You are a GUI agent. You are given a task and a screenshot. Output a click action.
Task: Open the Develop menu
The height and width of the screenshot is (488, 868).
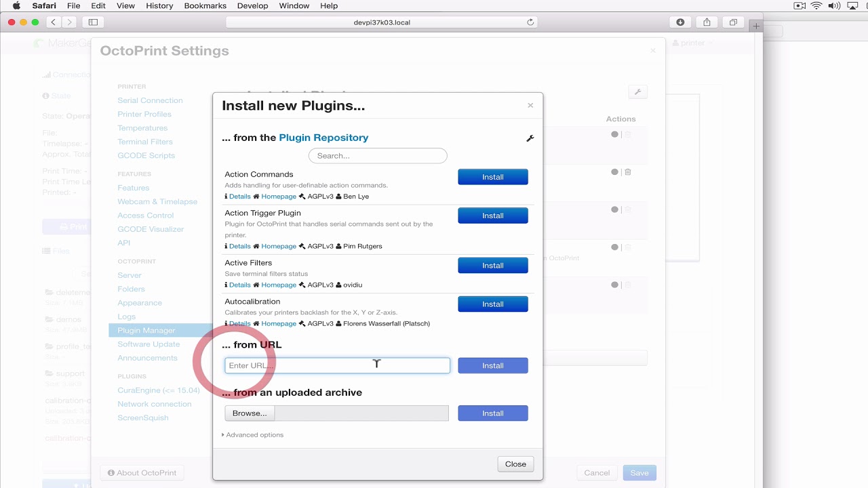point(252,5)
